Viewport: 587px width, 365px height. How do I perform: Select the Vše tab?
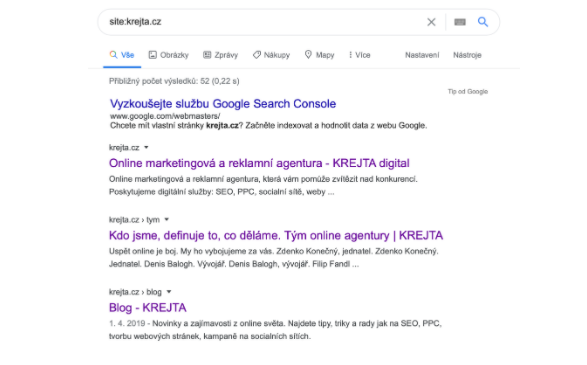point(122,55)
